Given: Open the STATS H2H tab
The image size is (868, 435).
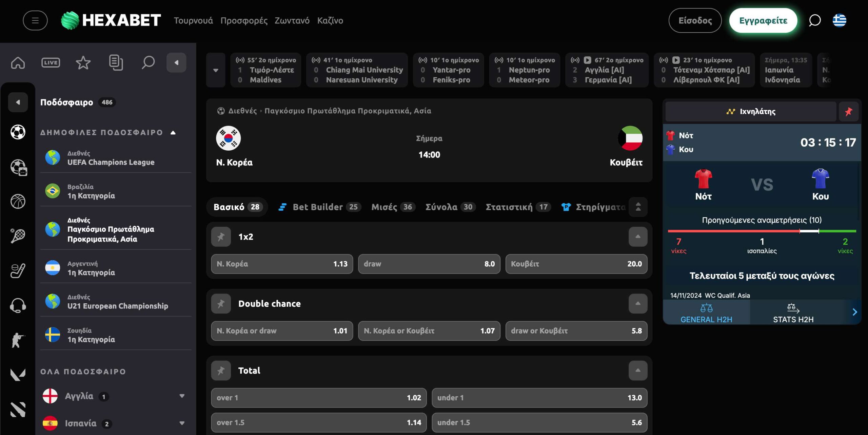Looking at the screenshot, I should tap(793, 313).
